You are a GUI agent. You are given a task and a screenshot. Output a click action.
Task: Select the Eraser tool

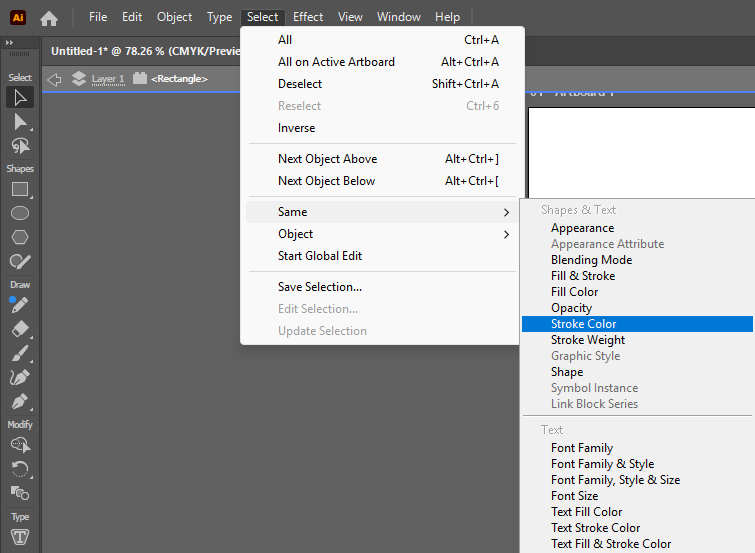pyautogui.click(x=20, y=329)
